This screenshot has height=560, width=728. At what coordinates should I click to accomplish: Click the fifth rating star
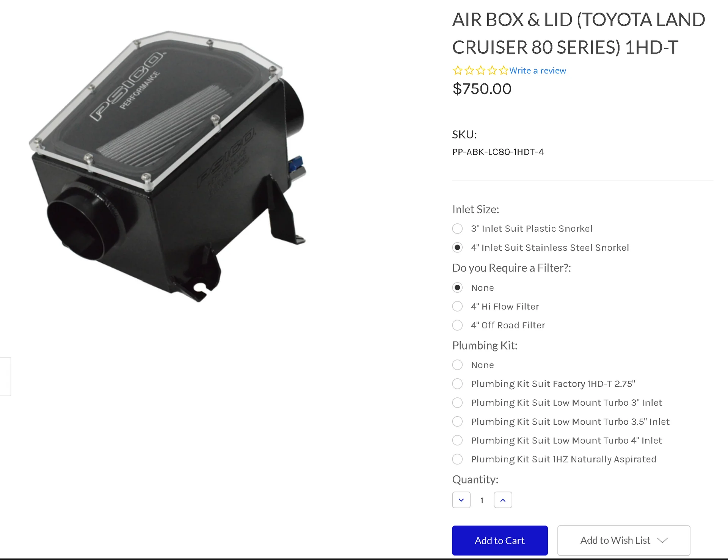click(x=504, y=71)
